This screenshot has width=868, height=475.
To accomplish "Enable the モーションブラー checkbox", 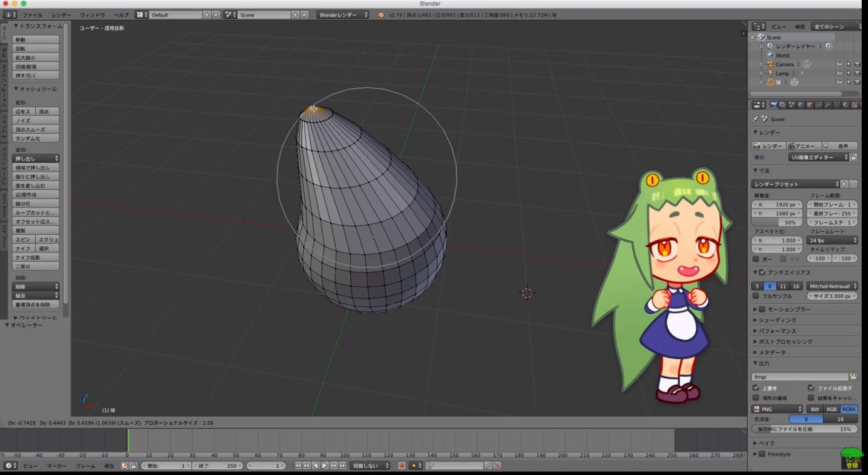I will pyautogui.click(x=763, y=309).
